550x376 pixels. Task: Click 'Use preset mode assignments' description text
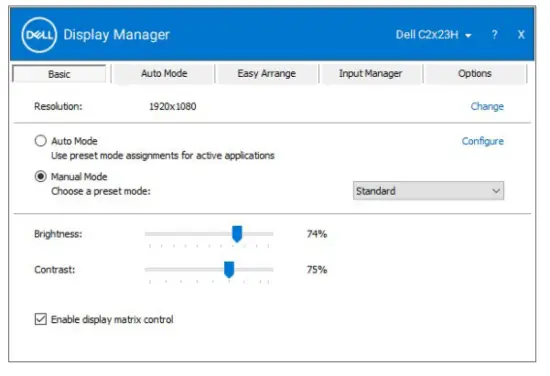[x=163, y=155]
